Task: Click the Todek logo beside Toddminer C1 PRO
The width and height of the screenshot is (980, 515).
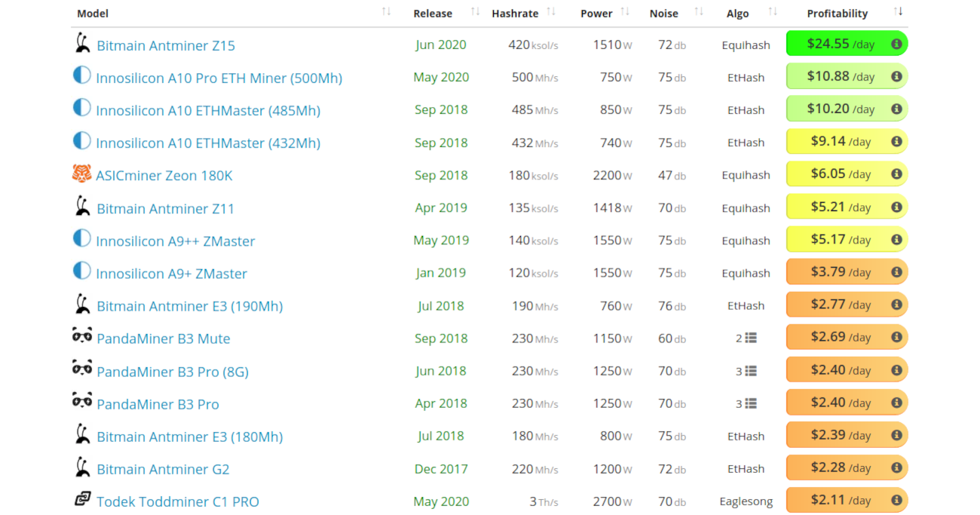Action: coord(81,498)
